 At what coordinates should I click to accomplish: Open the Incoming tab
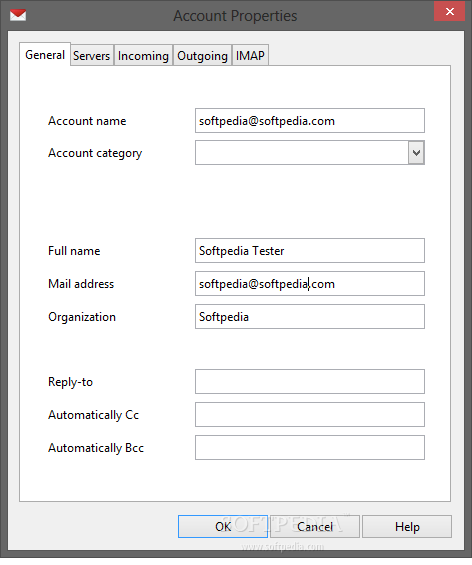[x=143, y=56]
